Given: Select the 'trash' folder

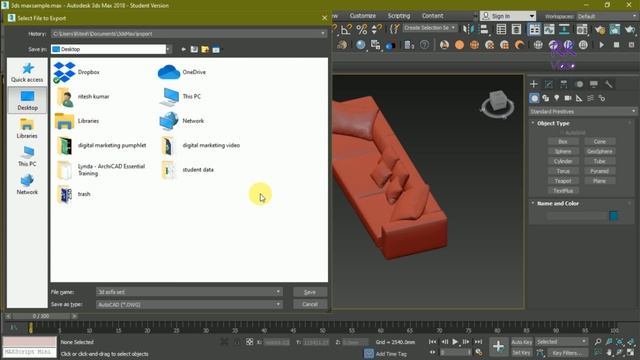Looking at the screenshot, I should tap(73, 194).
